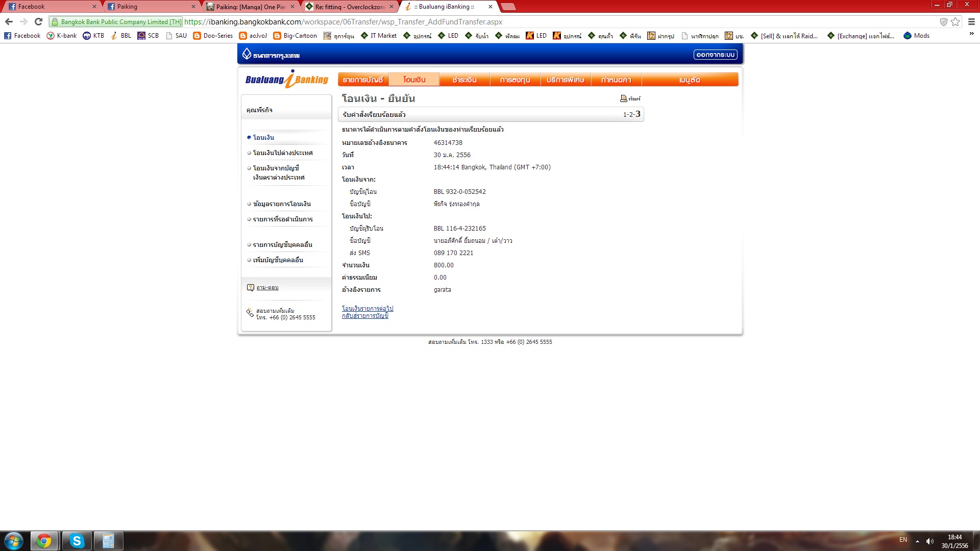Click the Bualuang iBanking logo

coord(287,80)
